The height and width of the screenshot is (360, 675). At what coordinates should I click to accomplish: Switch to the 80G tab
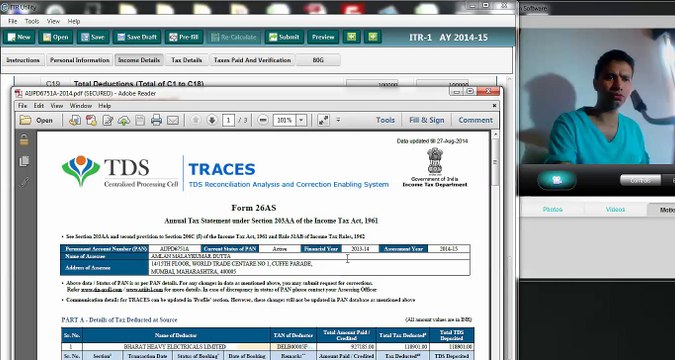click(318, 60)
